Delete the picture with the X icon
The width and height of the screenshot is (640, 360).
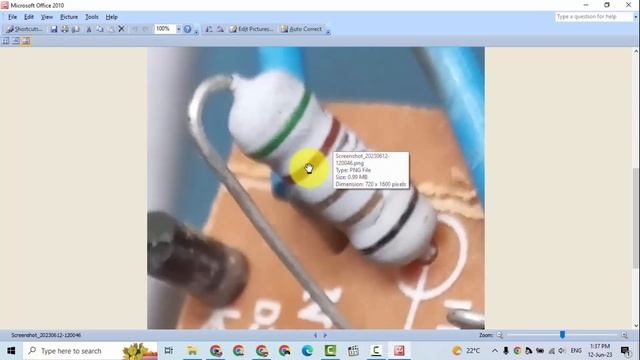point(121,29)
